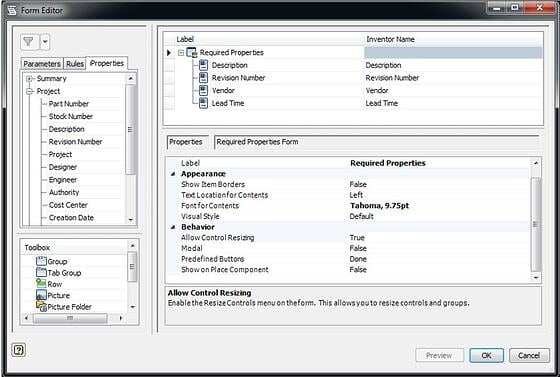Image resolution: width=560 pixels, height=377 pixels.
Task: Click the filter funnel icon
Action: coord(29,42)
